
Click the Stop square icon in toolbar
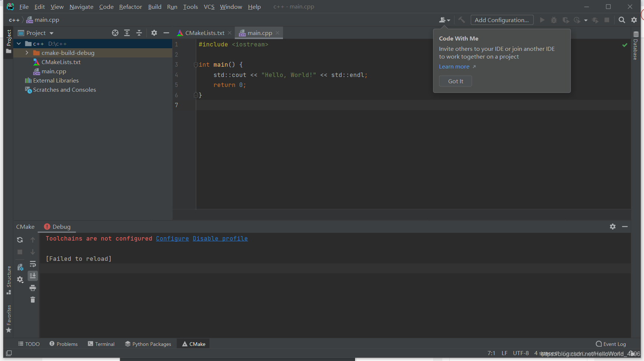607,20
